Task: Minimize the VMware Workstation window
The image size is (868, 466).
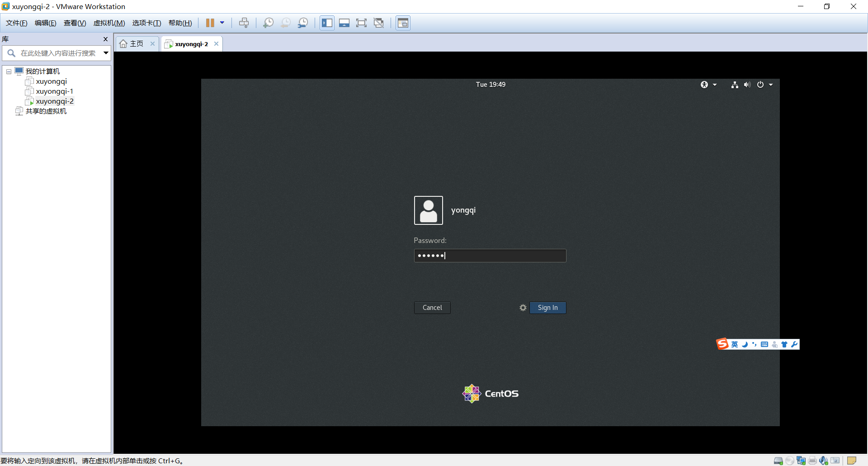Action: (801, 6)
